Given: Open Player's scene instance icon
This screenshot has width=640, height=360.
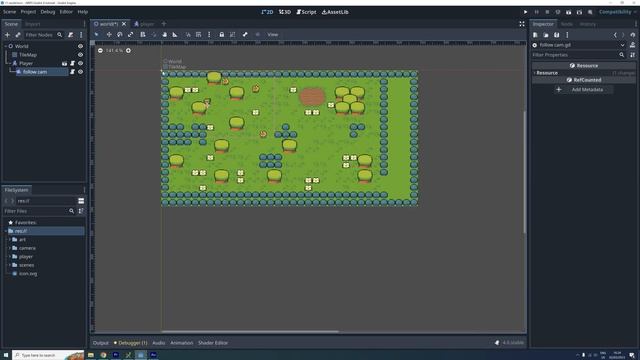Looking at the screenshot, I should point(64,63).
